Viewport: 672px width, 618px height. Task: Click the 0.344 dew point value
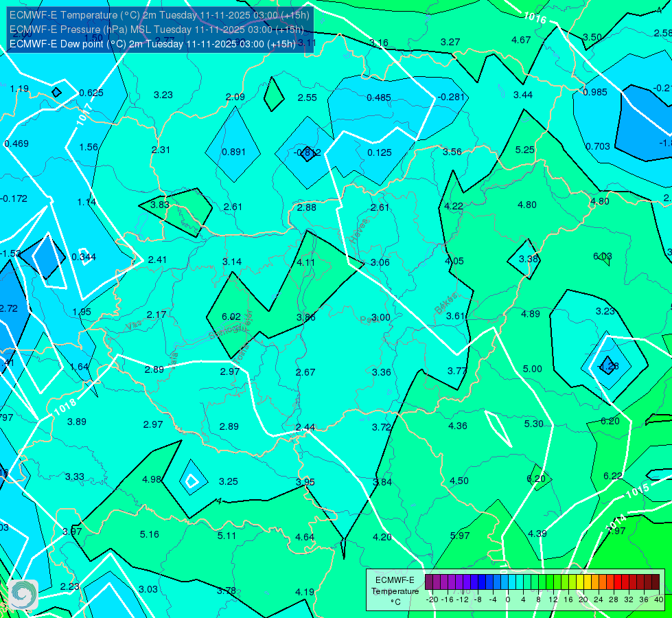coord(84,257)
